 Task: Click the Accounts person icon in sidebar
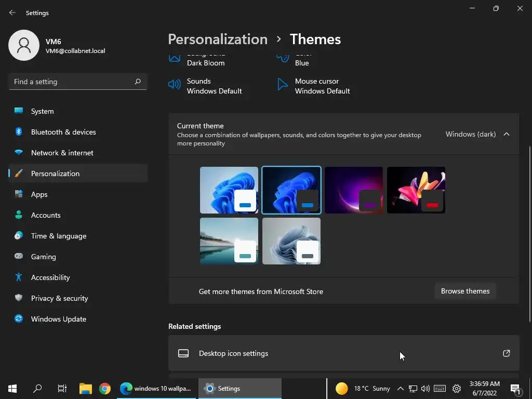click(19, 215)
